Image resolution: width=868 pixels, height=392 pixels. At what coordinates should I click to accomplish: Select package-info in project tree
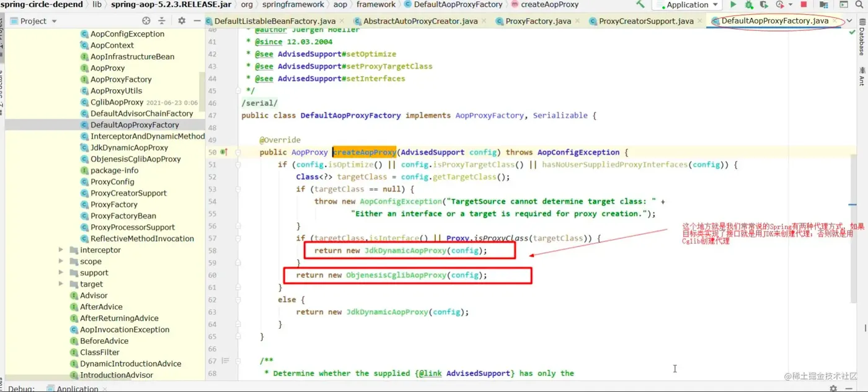tap(114, 170)
